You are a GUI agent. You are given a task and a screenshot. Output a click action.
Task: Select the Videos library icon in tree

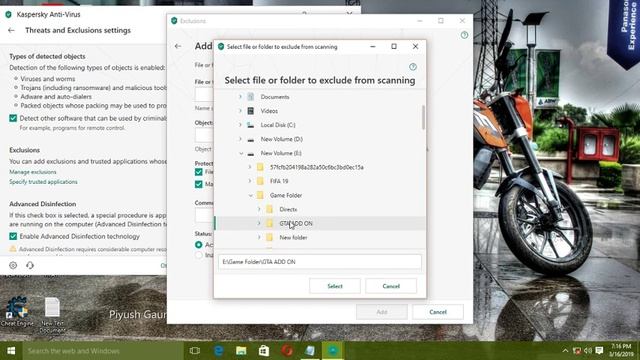(x=251, y=111)
